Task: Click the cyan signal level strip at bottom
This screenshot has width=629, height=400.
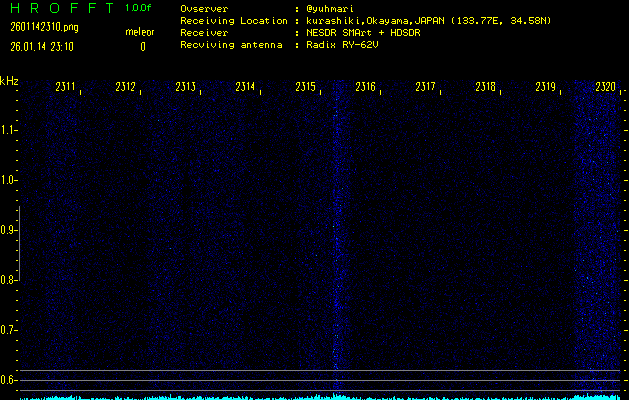Action: (x=320, y=397)
